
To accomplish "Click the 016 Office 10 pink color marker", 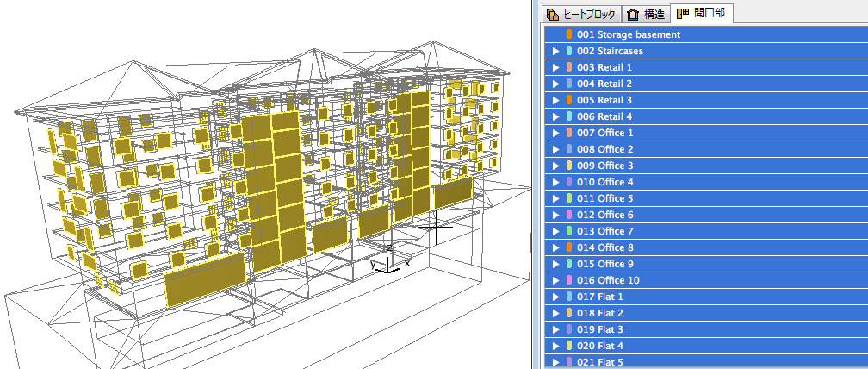I will (x=569, y=280).
